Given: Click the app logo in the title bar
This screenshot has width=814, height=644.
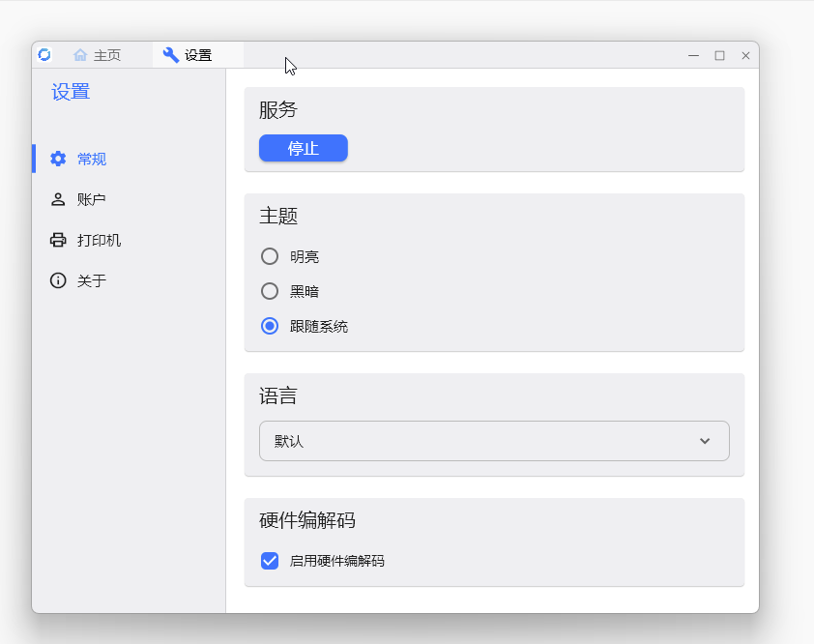Looking at the screenshot, I should [43, 55].
